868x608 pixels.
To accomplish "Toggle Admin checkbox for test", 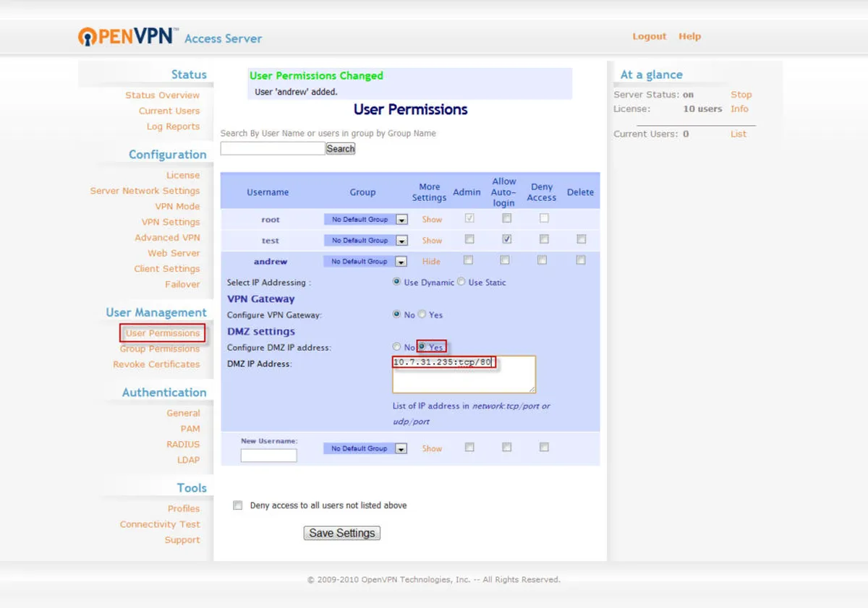I will (469, 239).
